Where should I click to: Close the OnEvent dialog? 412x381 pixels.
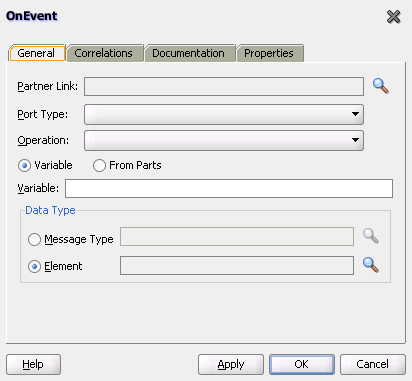[x=393, y=16]
